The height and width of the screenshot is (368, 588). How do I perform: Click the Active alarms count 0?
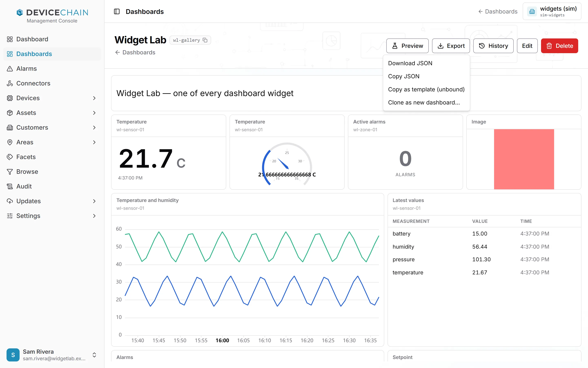tap(405, 159)
